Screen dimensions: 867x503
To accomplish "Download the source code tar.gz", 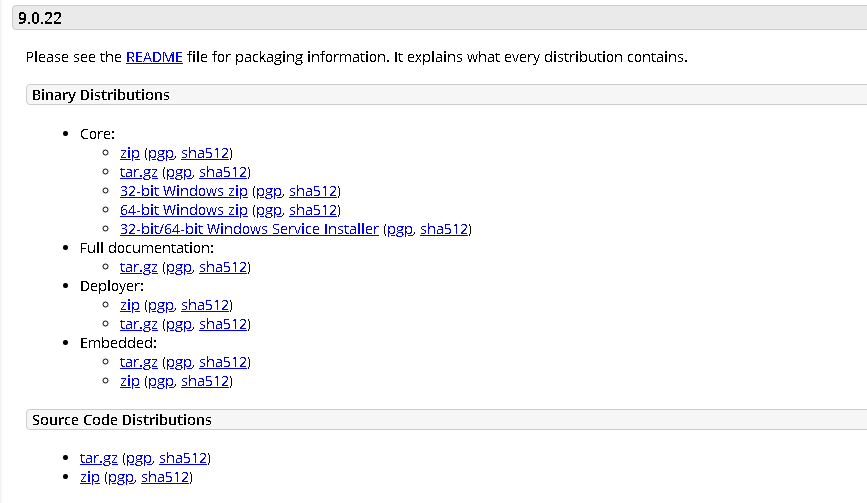I will pyautogui.click(x=98, y=458).
